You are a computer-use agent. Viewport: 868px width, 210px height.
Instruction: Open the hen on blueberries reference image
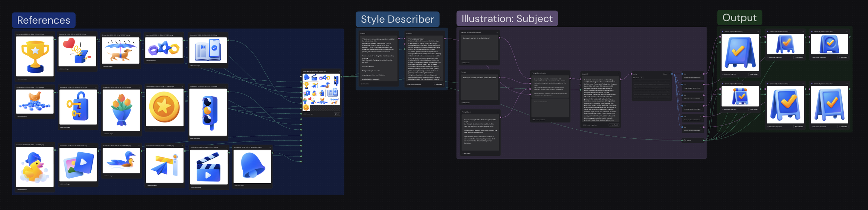[x=35, y=101]
